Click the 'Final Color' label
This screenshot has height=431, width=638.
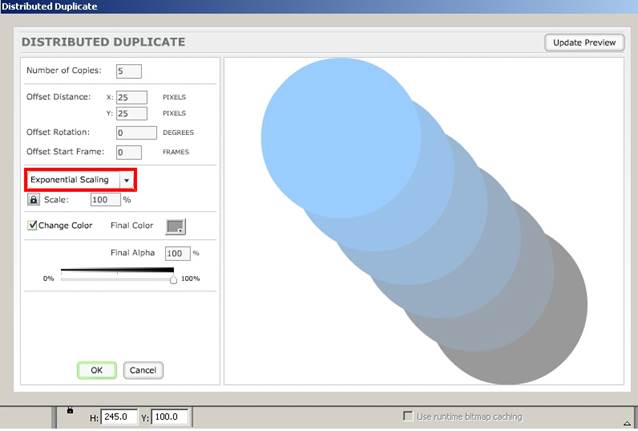tap(132, 225)
